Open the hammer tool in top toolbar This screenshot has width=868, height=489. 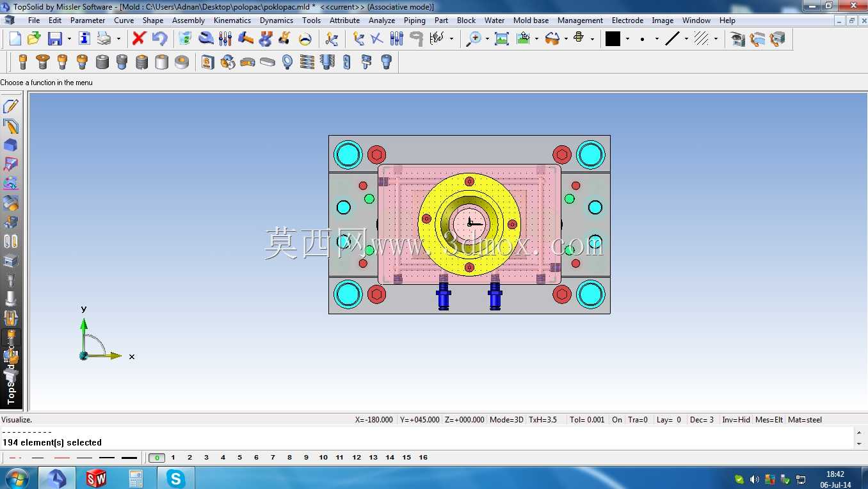(x=245, y=38)
